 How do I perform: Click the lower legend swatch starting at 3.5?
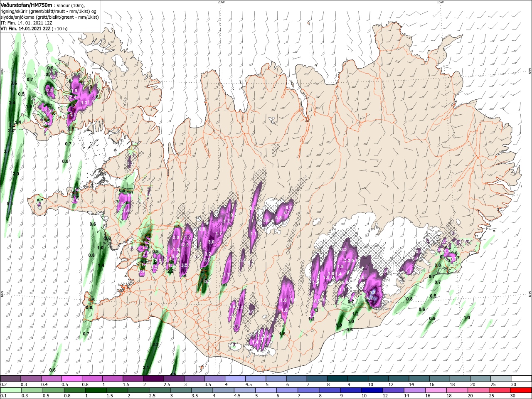[x=202, y=390]
